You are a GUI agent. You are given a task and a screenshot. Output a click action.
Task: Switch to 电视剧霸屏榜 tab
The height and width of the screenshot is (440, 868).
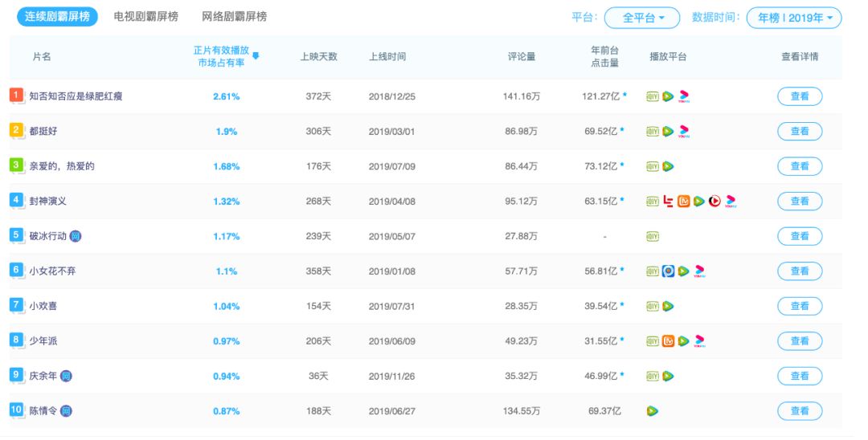pyautogui.click(x=146, y=16)
